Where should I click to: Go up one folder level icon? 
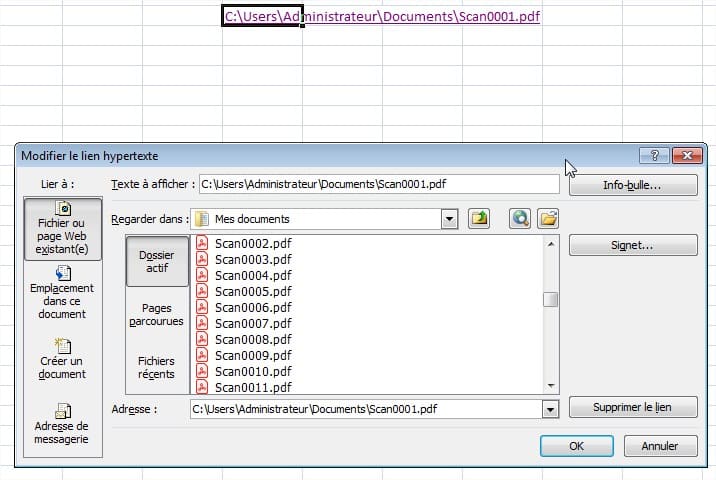click(x=479, y=219)
